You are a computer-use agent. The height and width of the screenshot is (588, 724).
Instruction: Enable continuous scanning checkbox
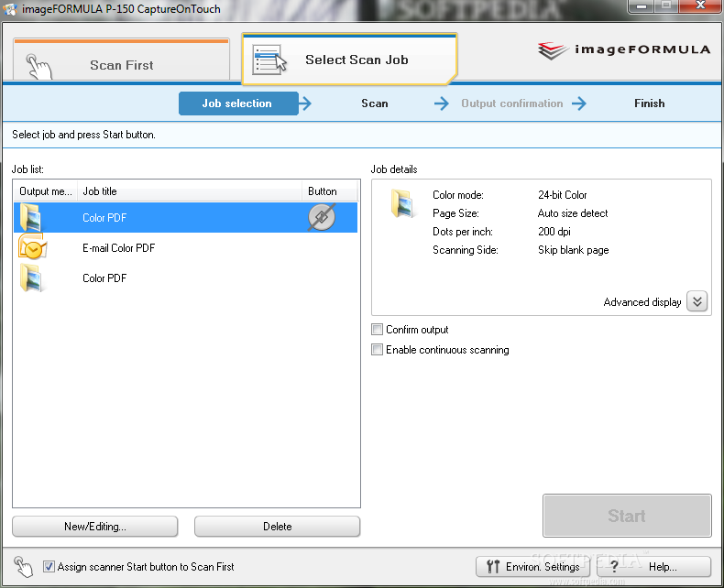pyautogui.click(x=378, y=350)
